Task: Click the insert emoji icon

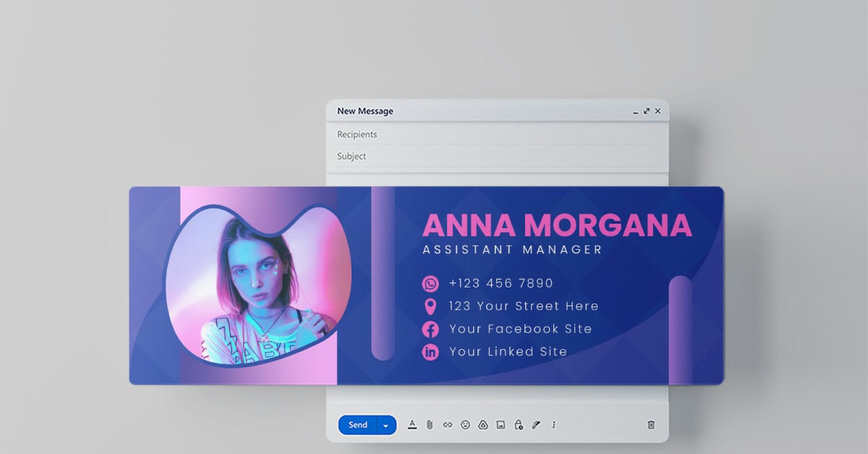Action: 464,425
